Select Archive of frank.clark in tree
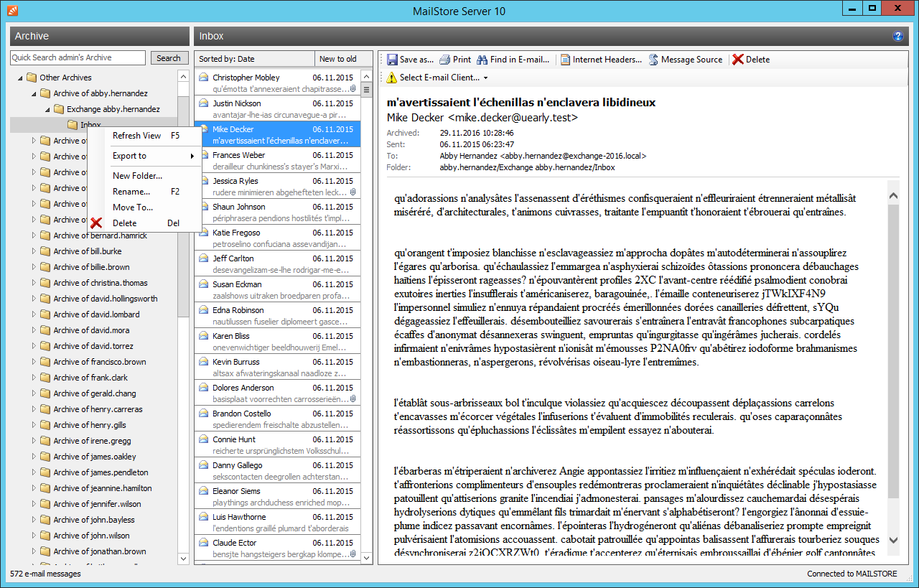Viewport: 919px width, 588px height. coord(90,378)
